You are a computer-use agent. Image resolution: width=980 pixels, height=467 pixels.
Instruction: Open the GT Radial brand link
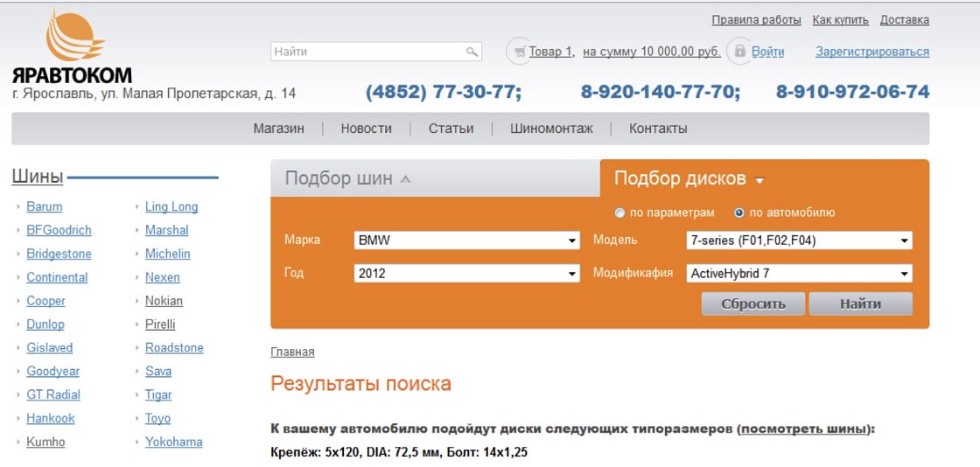[53, 395]
